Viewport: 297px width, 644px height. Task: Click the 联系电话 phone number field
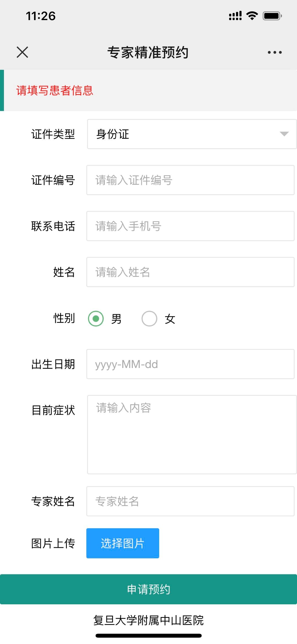click(x=192, y=226)
